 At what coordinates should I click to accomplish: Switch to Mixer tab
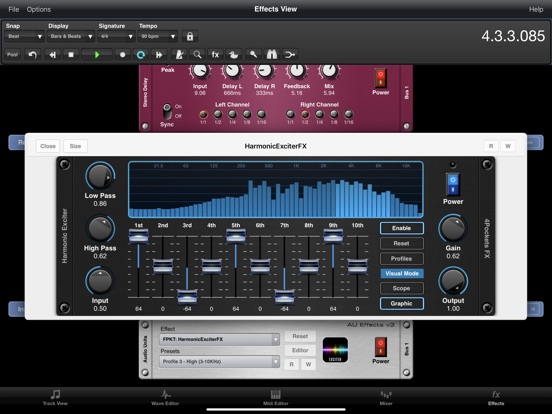[x=386, y=398]
